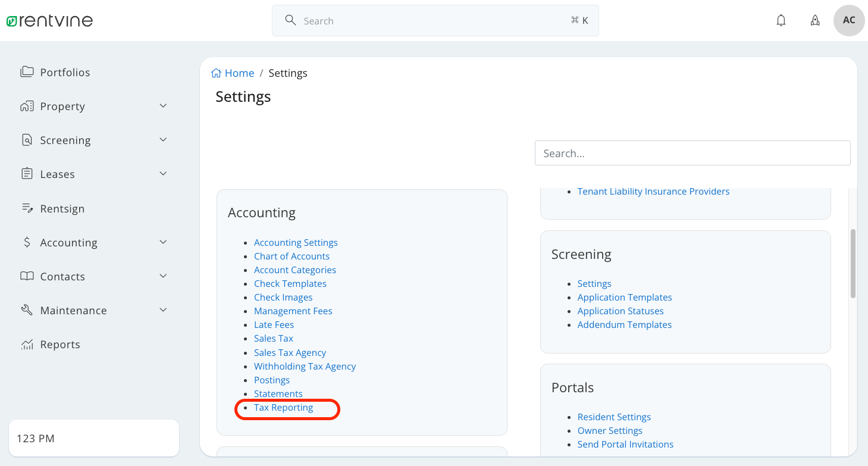Click the rocket product-updates icon
Viewport: 868px width, 466px height.
(x=814, y=20)
